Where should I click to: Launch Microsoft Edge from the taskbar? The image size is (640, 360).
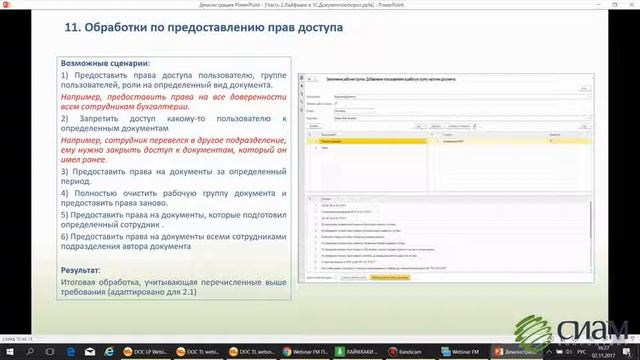tap(71, 351)
